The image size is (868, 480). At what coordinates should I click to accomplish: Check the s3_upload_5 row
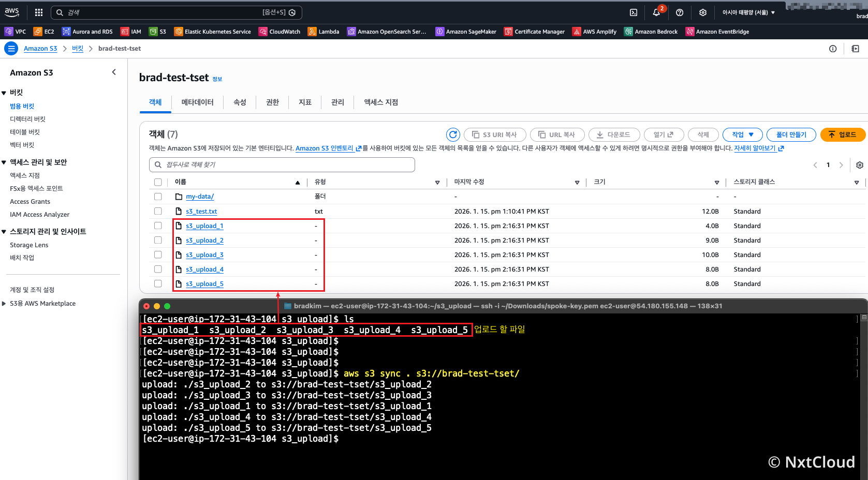158,283
